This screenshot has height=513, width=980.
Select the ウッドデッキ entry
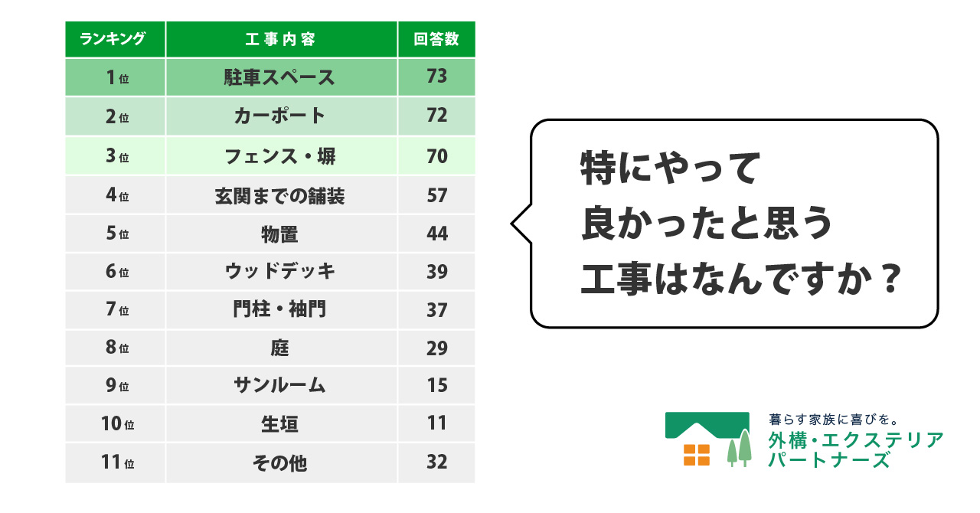[281, 272]
